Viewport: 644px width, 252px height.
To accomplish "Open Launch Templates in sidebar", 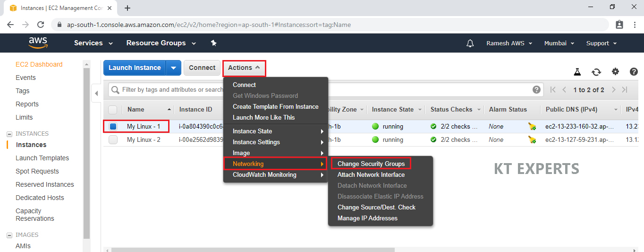I will coord(42,158).
